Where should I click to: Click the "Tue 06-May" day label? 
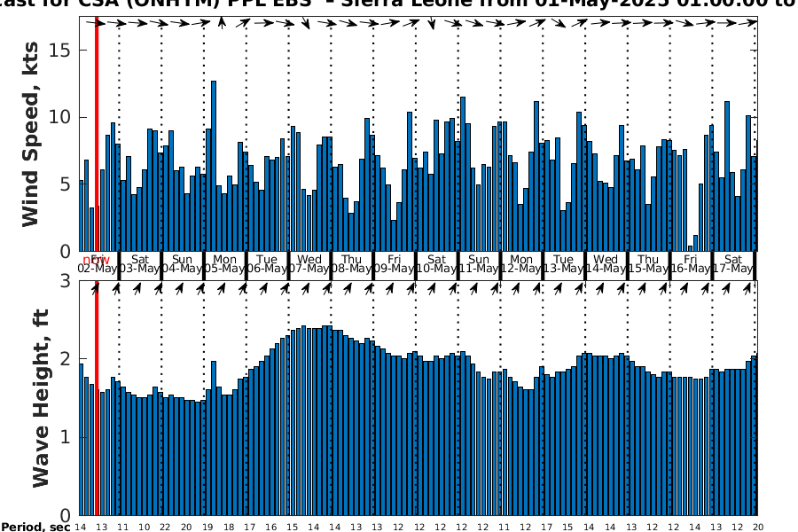[267, 263]
